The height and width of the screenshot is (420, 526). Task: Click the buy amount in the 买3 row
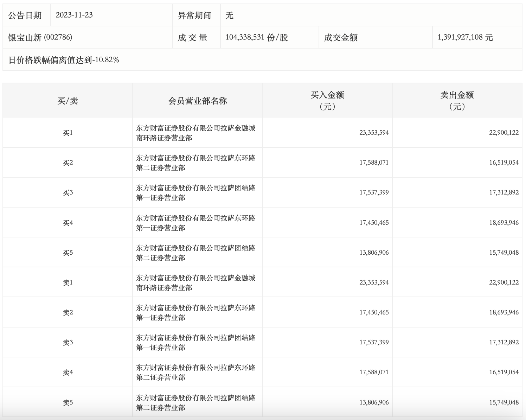pyautogui.click(x=374, y=192)
